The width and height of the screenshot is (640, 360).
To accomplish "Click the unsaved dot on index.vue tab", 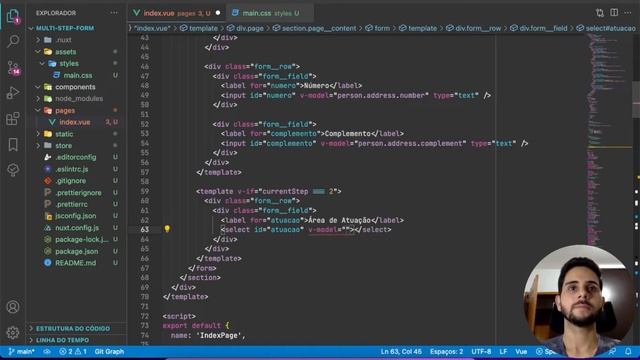I will point(218,13).
